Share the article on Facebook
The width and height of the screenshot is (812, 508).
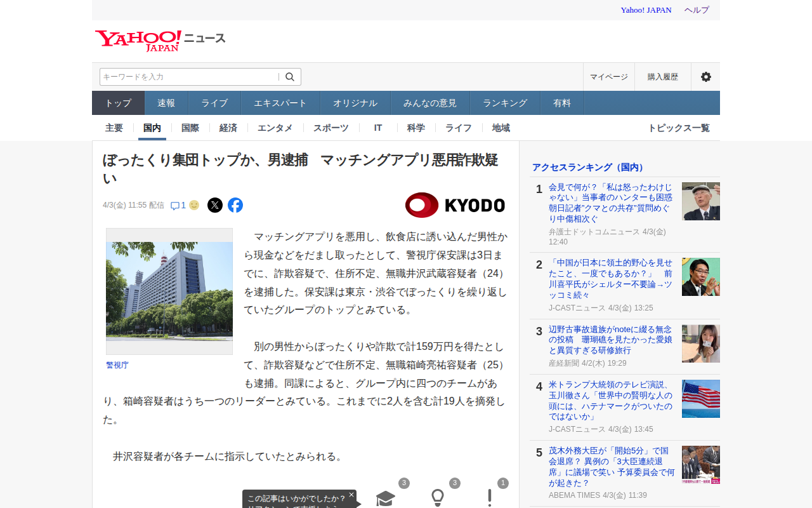tap(235, 205)
